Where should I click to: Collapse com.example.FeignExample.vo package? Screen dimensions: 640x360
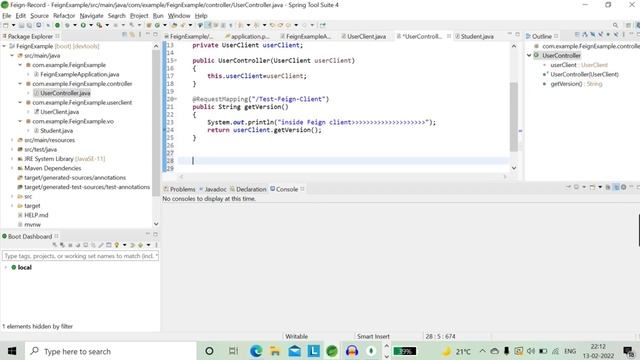point(20,121)
